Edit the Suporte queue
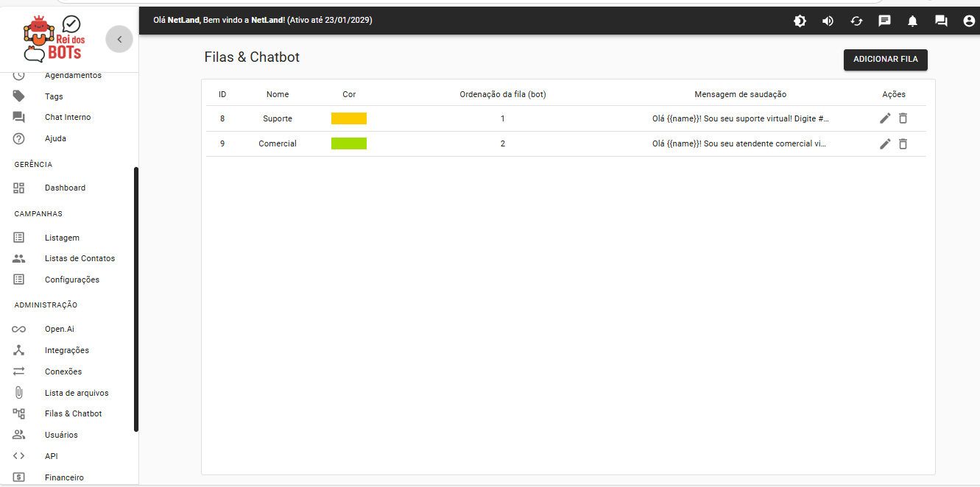The width and height of the screenshot is (980, 487). click(885, 118)
